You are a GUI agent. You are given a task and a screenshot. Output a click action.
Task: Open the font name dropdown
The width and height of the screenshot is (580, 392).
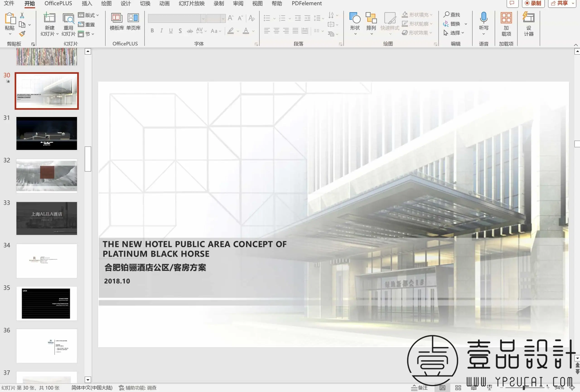(x=203, y=18)
